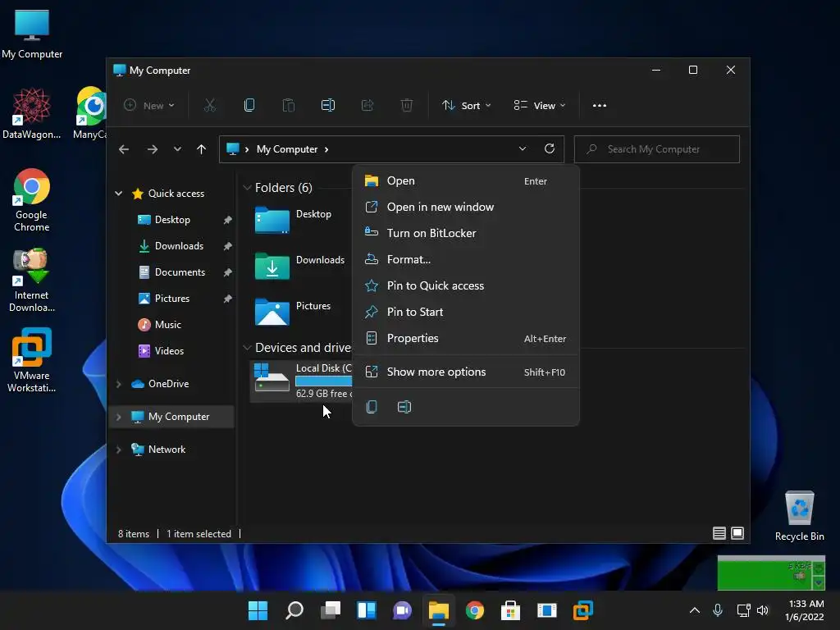This screenshot has width=840, height=630.
Task: Collapse the Devices and drives group
Action: click(247, 348)
